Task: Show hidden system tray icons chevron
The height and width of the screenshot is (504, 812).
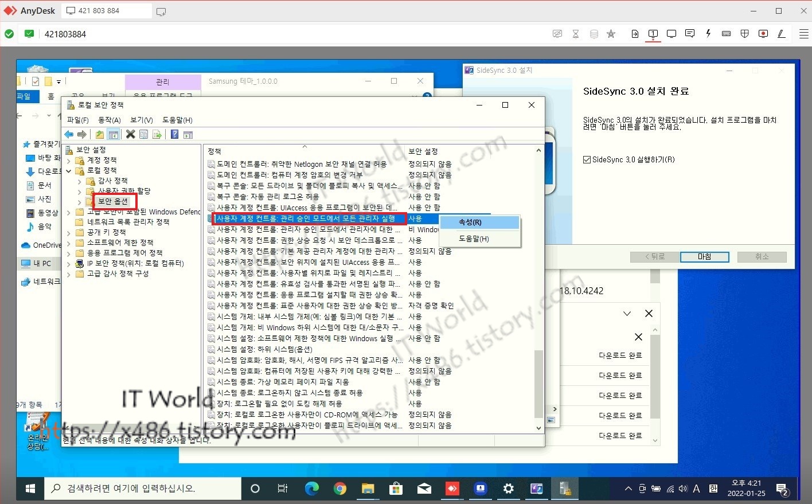Action: click(628, 489)
